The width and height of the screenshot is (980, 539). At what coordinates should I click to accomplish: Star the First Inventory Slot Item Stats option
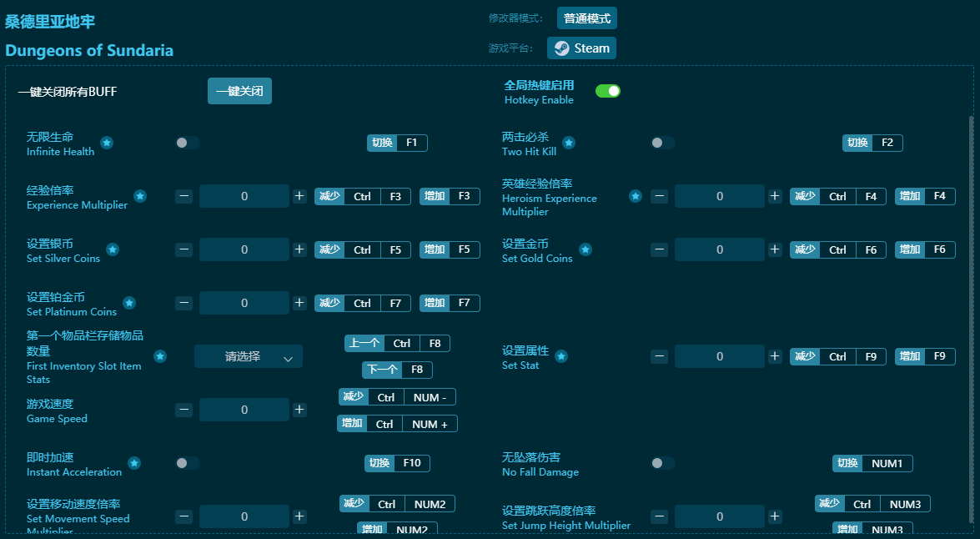(160, 356)
